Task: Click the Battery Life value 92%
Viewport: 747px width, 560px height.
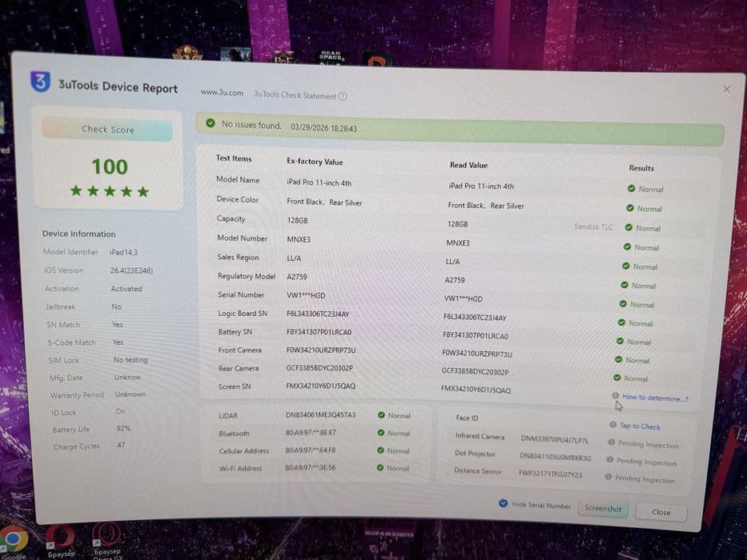Action: tap(123, 428)
